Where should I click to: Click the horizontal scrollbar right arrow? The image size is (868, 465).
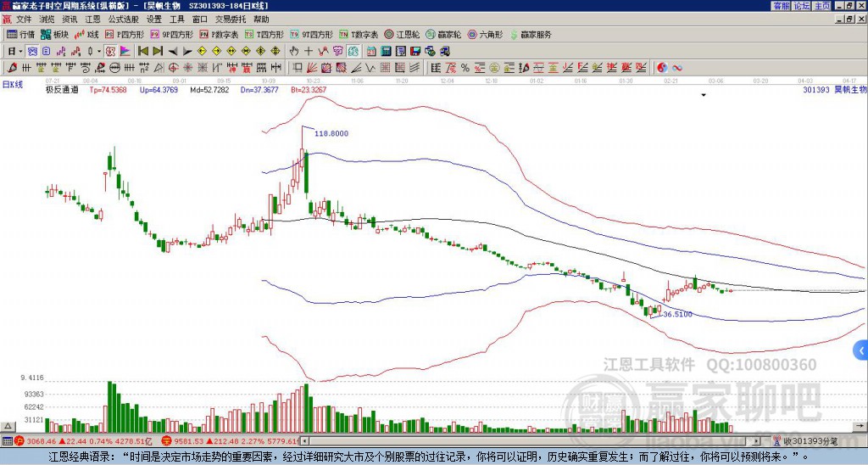756,441
